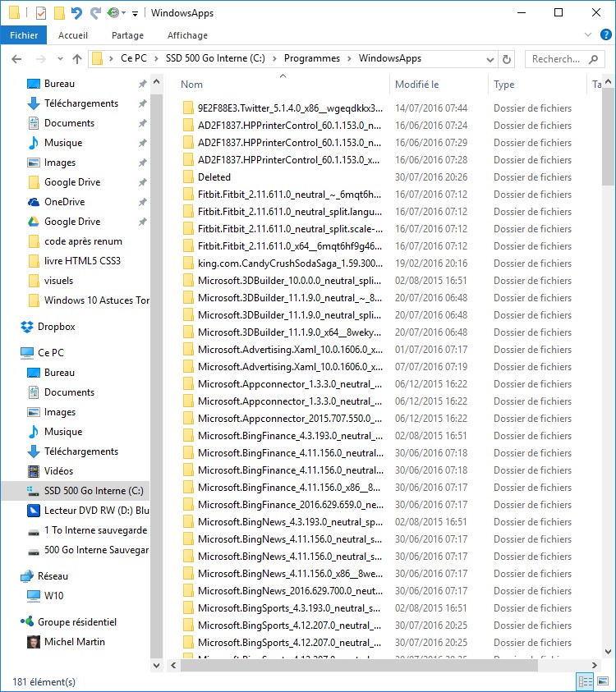Click the Properties icon in quick access toolbar
Screen dimensions: 616x692
coord(40,13)
